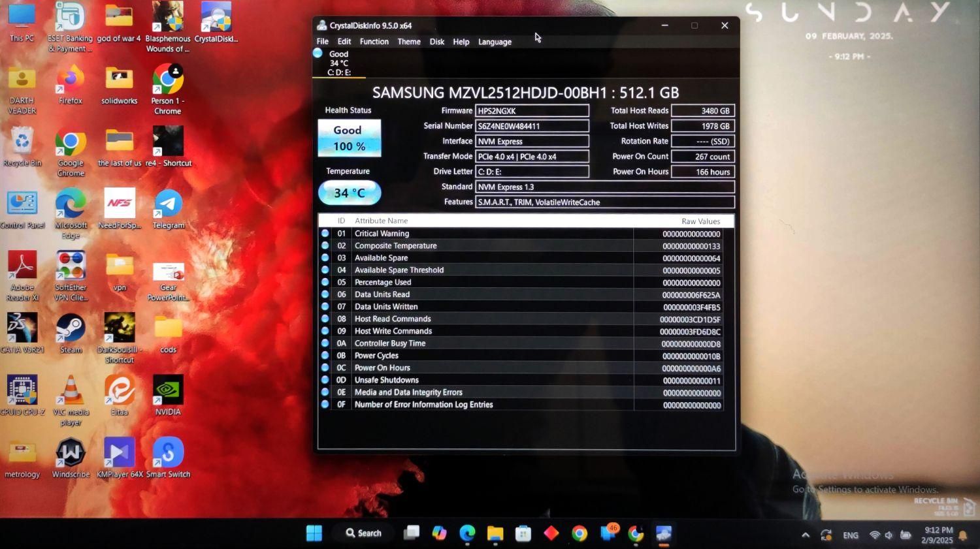980x549 pixels.
Task: Open the File menu in CrystalDiskInfo
Action: tap(323, 42)
